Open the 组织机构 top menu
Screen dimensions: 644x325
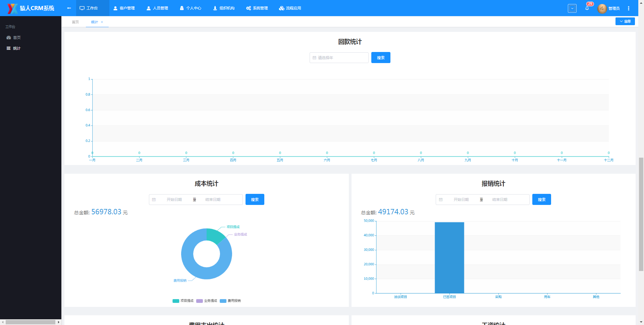(224, 8)
